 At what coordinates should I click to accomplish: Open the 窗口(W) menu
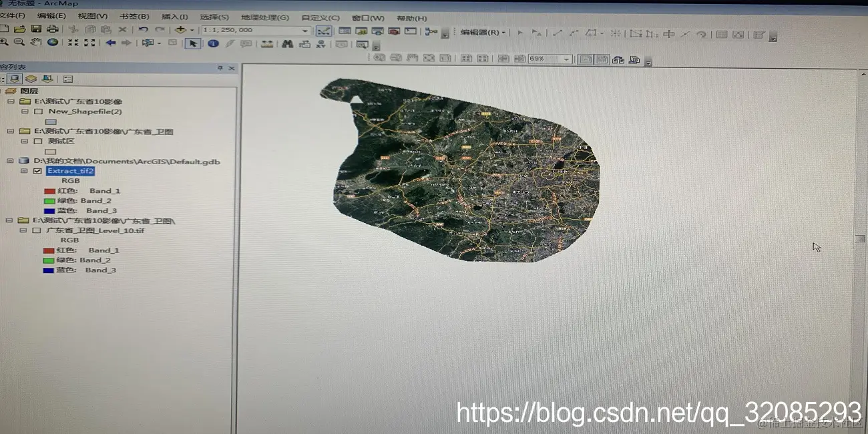(x=368, y=18)
